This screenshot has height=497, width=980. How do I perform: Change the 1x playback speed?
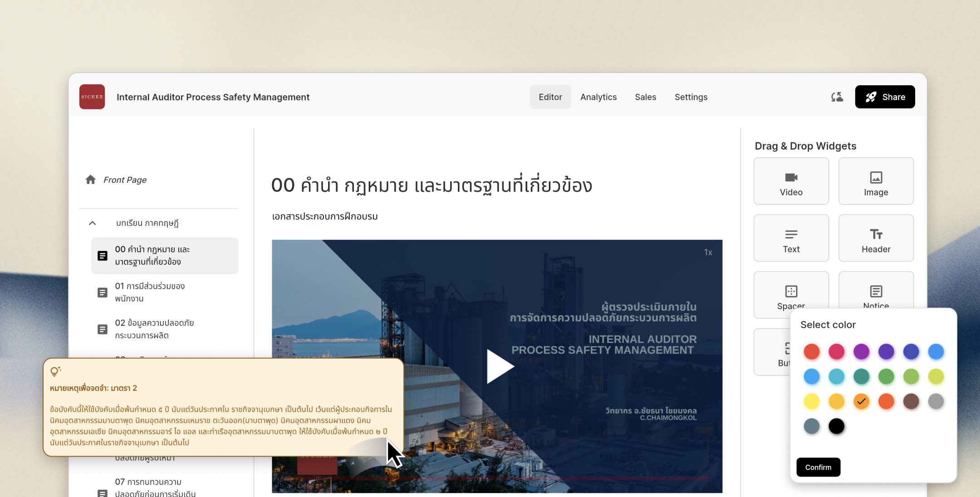click(x=708, y=253)
